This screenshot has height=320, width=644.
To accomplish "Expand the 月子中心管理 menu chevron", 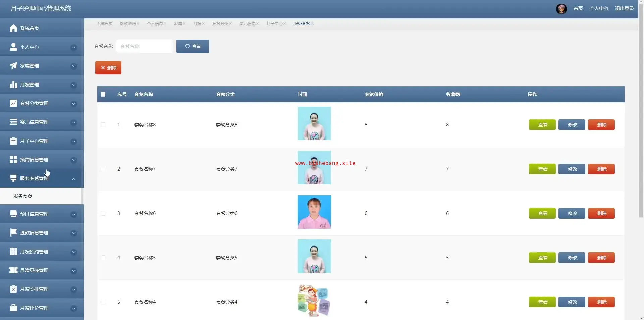I will [74, 142].
